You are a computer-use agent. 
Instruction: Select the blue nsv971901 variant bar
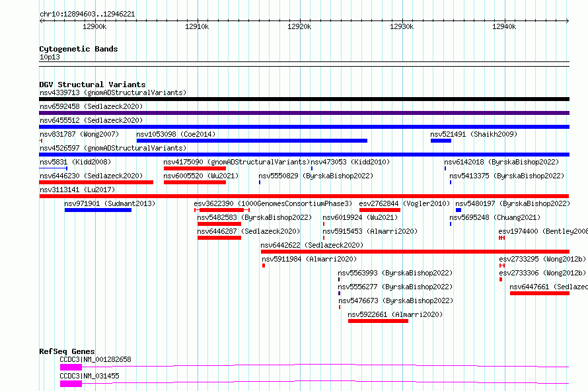tap(98, 210)
